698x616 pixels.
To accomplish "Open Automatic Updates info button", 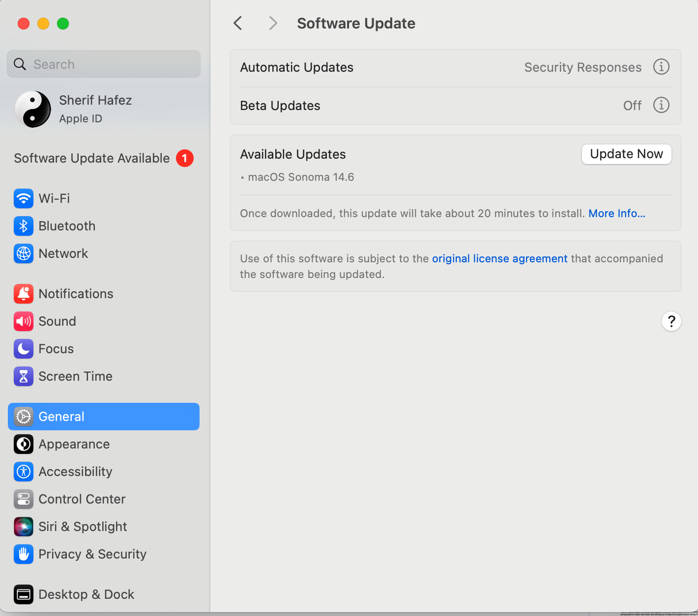I will click(661, 67).
